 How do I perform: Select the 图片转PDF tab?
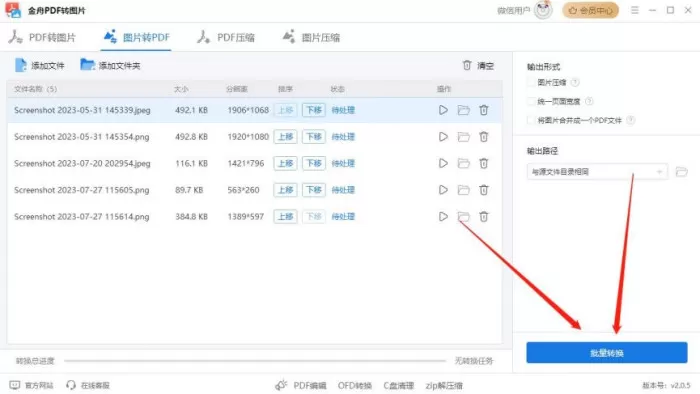(136, 37)
